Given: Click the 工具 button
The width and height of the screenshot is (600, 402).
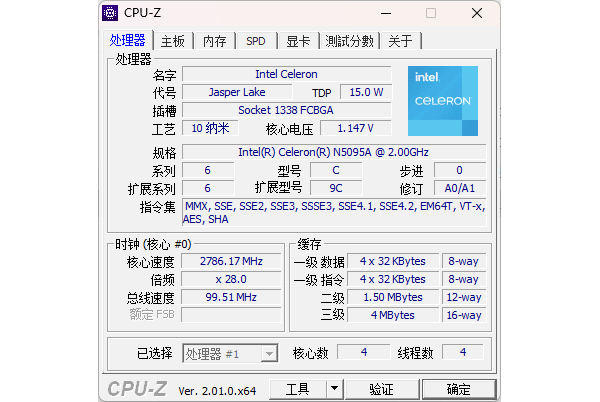Looking at the screenshot, I should tap(297, 389).
